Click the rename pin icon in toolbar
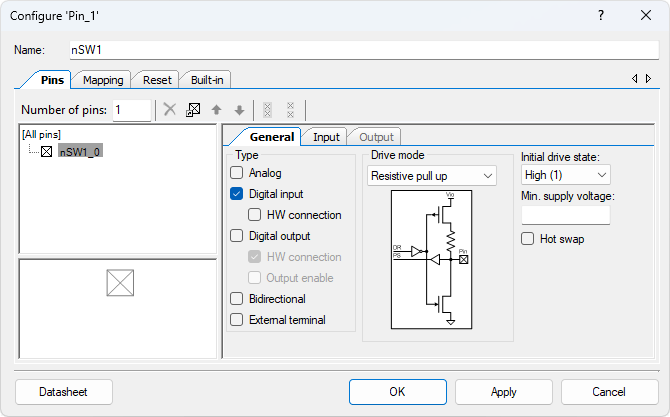 (193, 110)
